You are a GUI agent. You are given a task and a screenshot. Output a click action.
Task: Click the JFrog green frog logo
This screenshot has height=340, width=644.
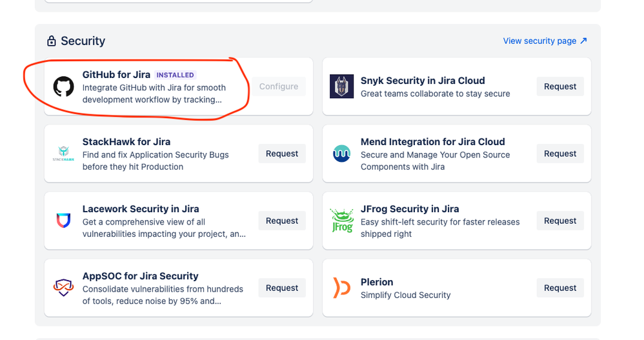[342, 221]
